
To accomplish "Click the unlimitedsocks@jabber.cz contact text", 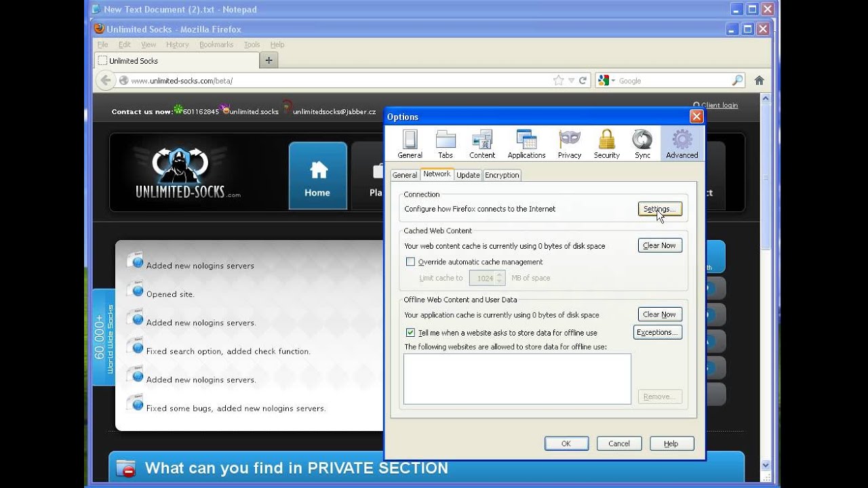I will point(334,112).
